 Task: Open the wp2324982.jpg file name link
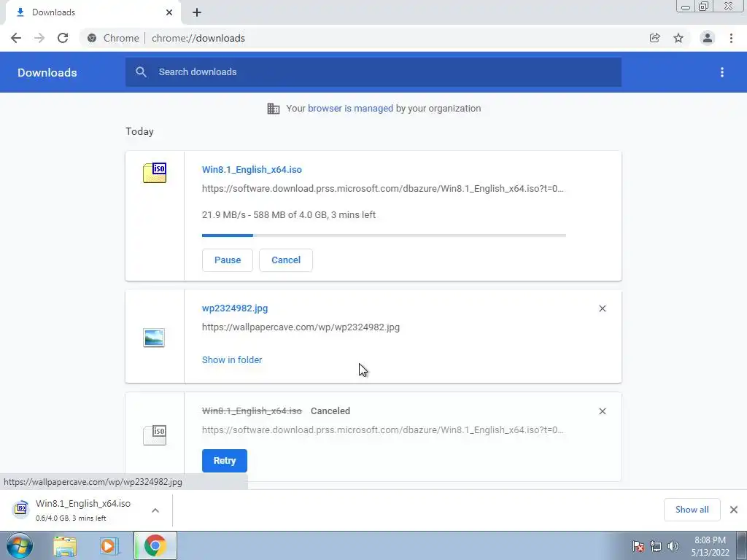pyautogui.click(x=235, y=308)
